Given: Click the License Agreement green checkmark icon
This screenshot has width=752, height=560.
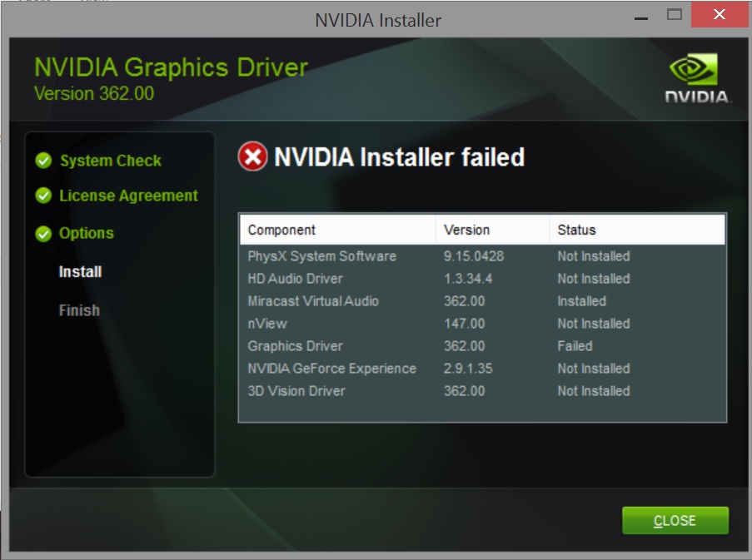Looking at the screenshot, I should click(43, 196).
